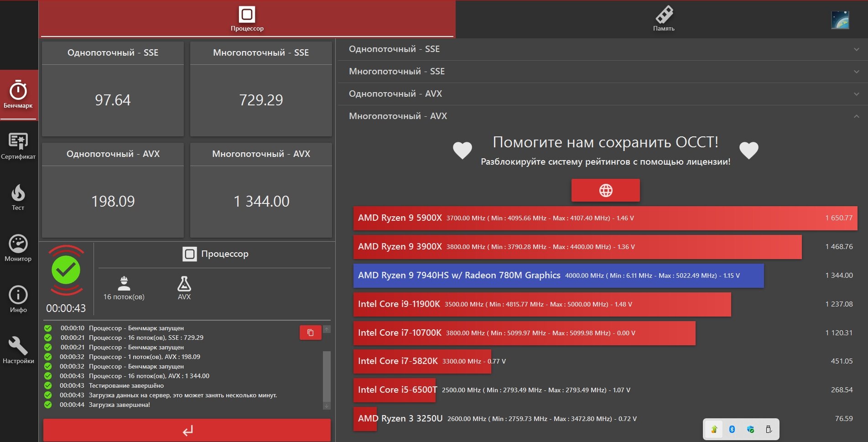Select the AMD Ryzen 9 3900X ranking bar
This screenshot has height=442, width=868.
coord(577,247)
